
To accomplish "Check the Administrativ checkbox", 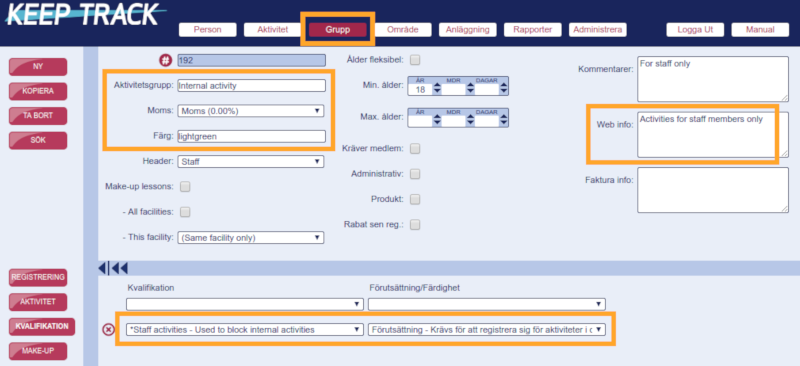I will (x=415, y=174).
